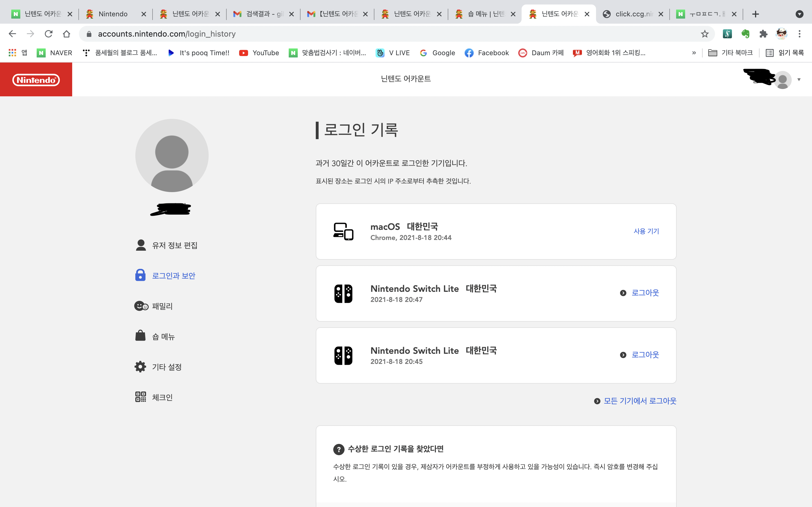Switch to the 숍 메뉴 browser tab
The width and height of the screenshot is (812, 507).
pos(485,14)
